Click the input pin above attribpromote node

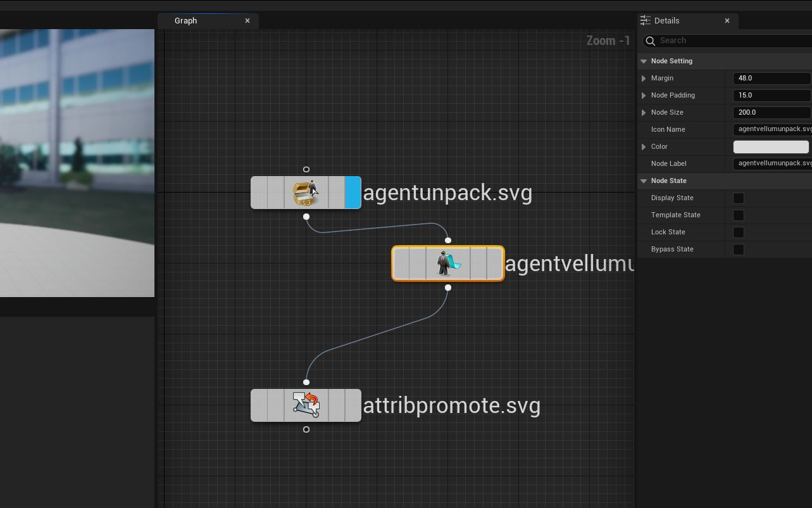click(306, 382)
